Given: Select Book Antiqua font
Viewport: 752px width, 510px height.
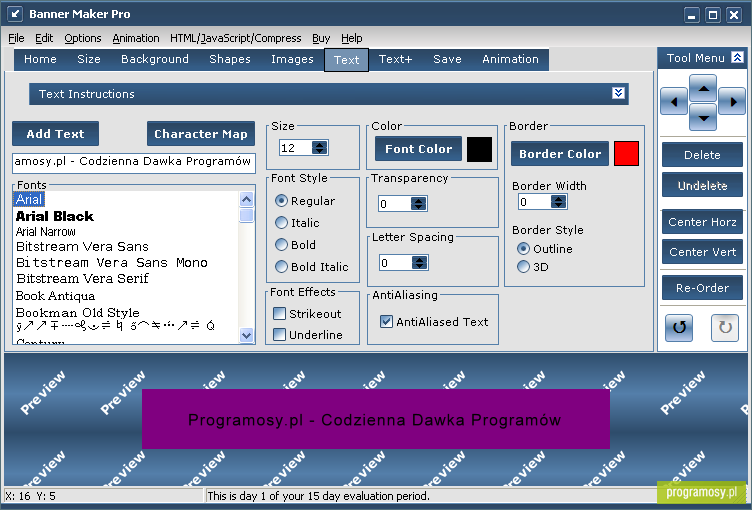Looking at the screenshot, I should click(55, 296).
